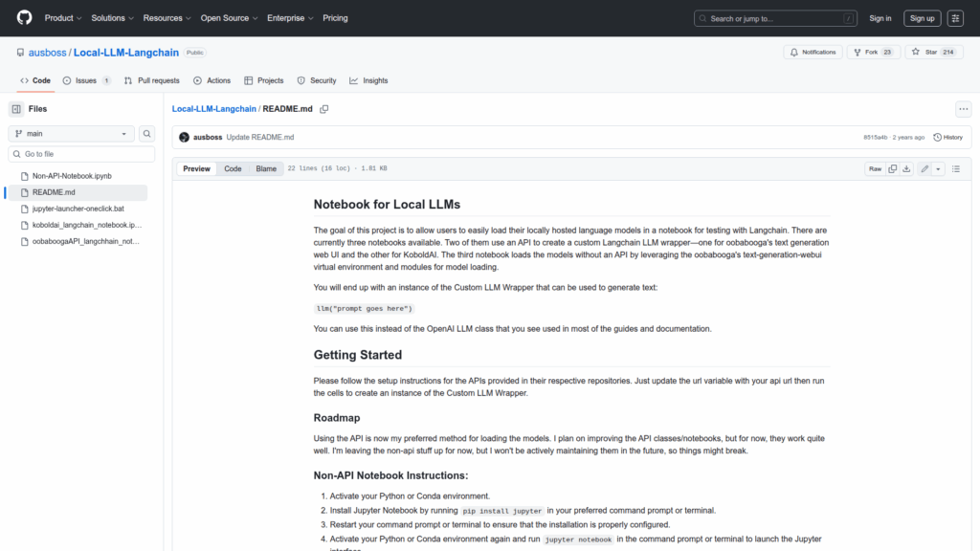Click Sign up button
Screen dimensions: 980x551
pyautogui.click(x=922, y=18)
